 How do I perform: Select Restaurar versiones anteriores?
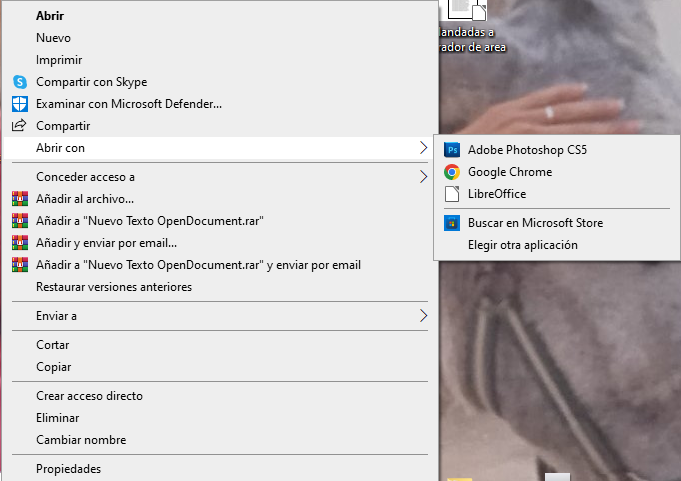click(x=221, y=287)
